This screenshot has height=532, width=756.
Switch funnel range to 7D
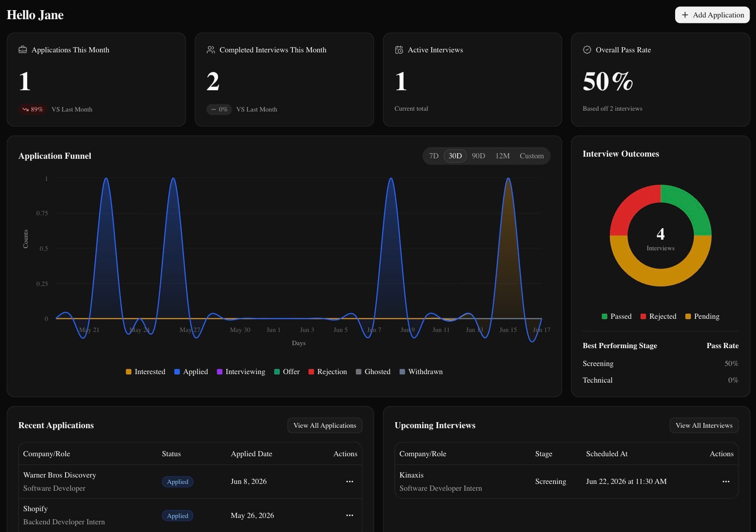434,156
